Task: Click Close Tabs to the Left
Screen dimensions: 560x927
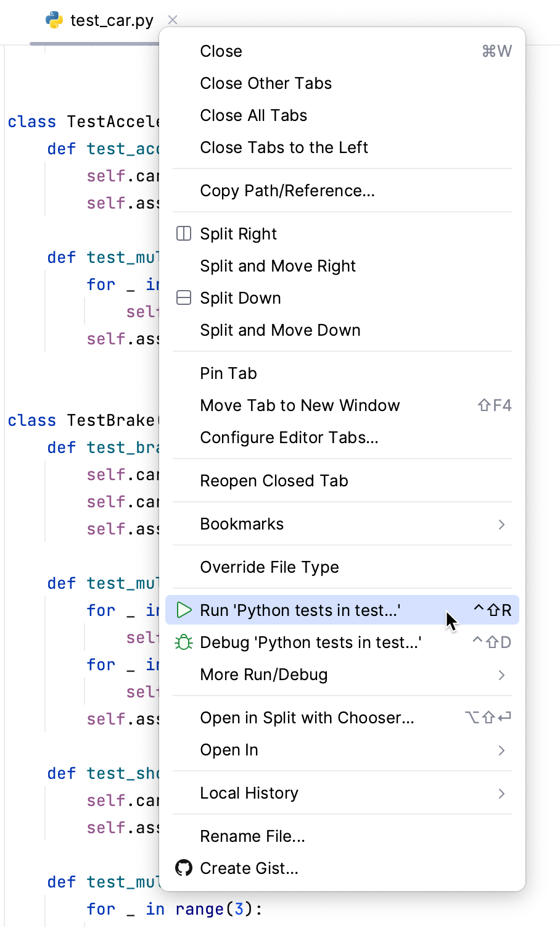Action: pyautogui.click(x=284, y=147)
